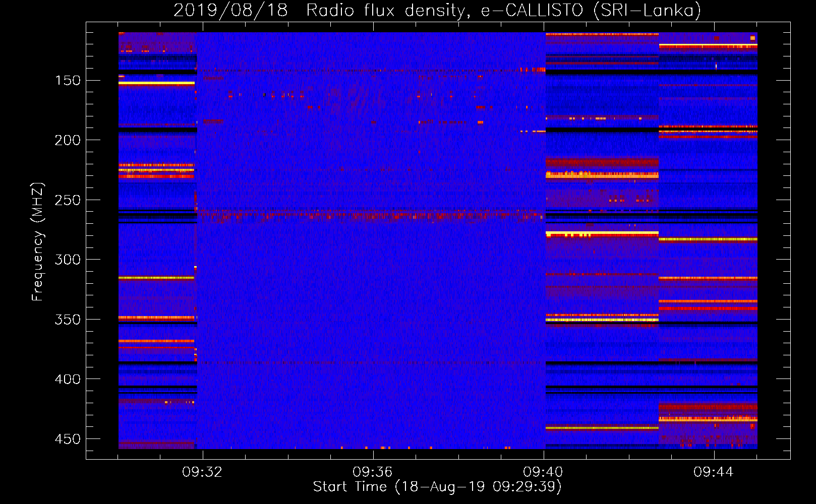The image size is (816, 504).
Task: Click the 250 frequency tick label
Action: 68,200
